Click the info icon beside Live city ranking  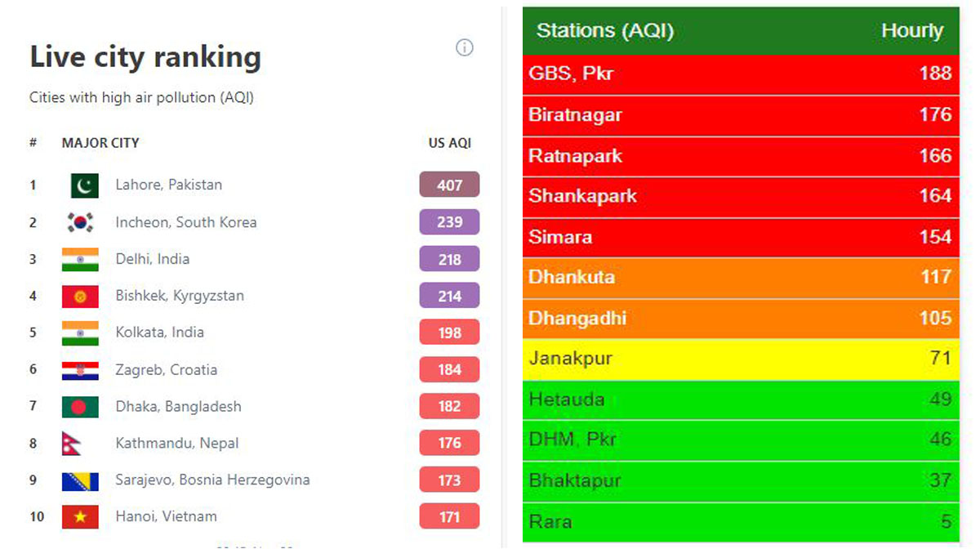pyautogui.click(x=464, y=47)
